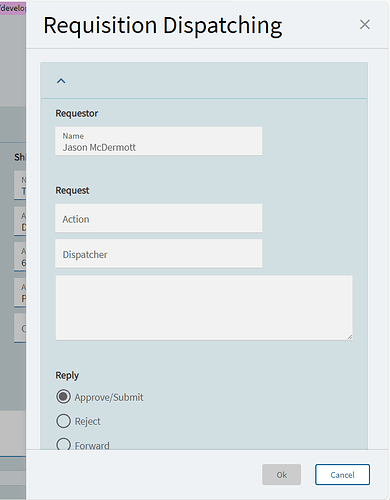Click the dimmed 'Sh' heading behind dialog
Image resolution: width=390 pixels, height=500 pixels.
pos(20,157)
